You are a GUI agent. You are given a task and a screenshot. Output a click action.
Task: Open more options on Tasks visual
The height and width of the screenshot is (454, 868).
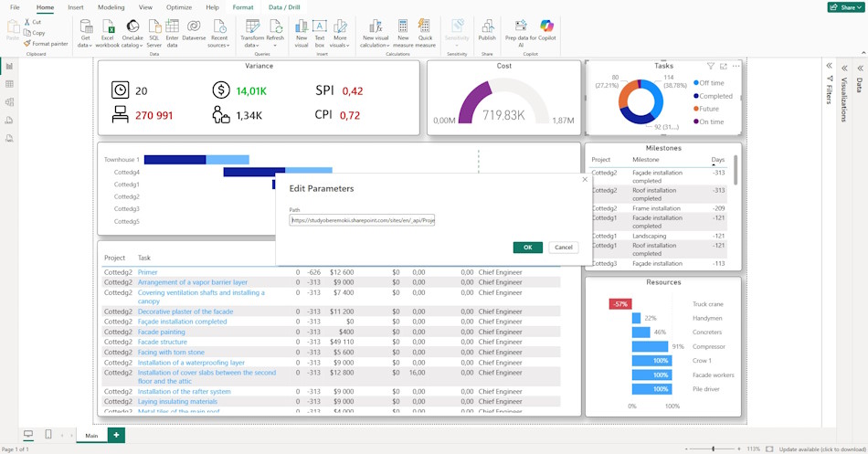coord(736,66)
